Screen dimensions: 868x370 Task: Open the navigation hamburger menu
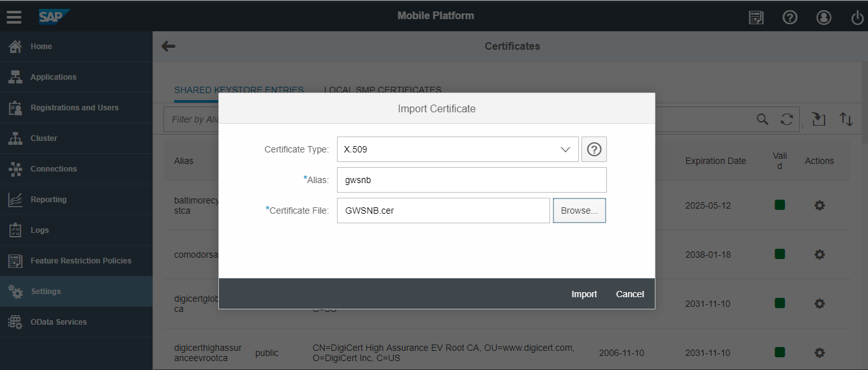tap(14, 17)
